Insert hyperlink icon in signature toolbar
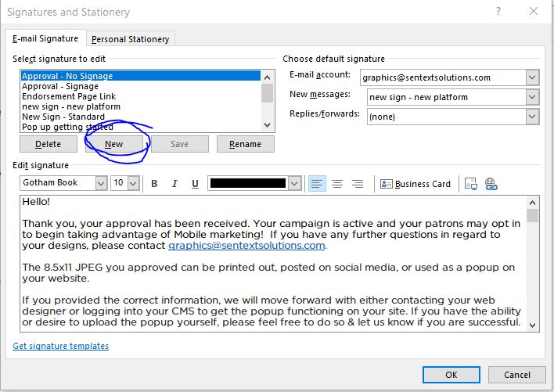554x392 pixels. [491, 184]
